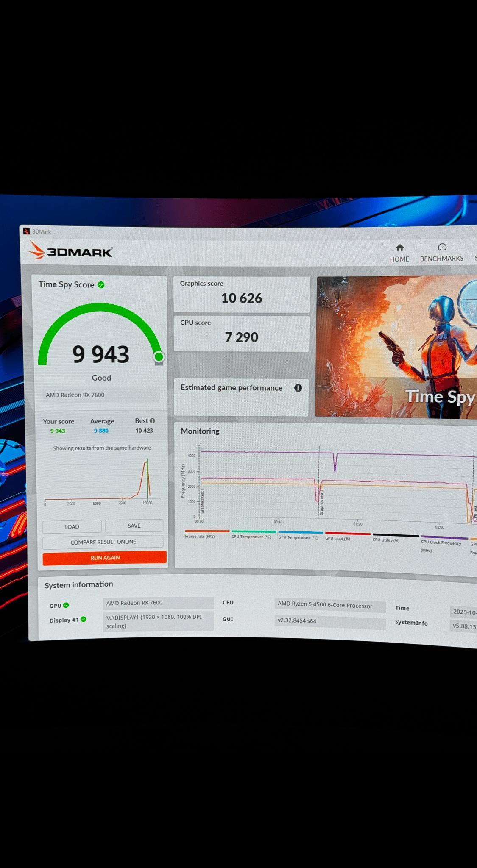
Task: Click the 3DMark logo in the header
Action: pos(70,250)
